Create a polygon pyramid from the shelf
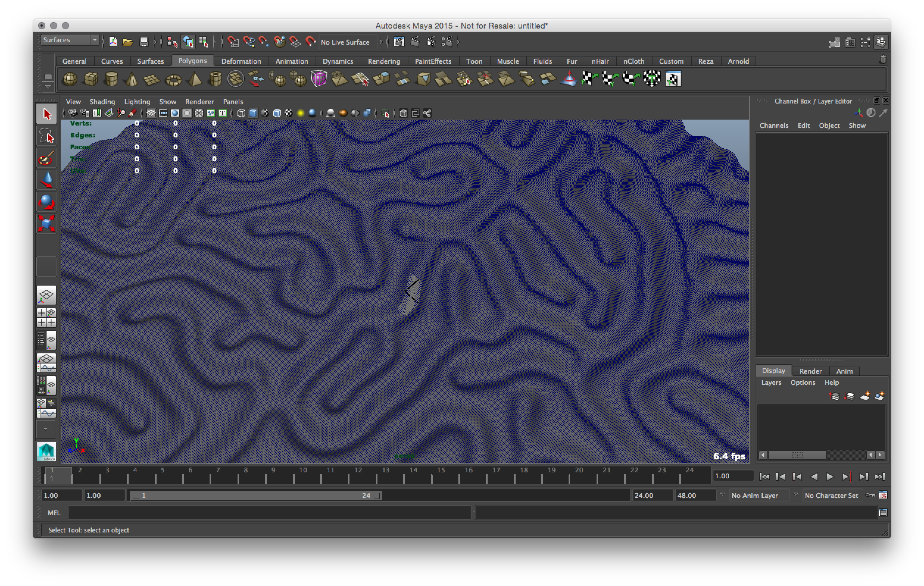Image resolution: width=924 pixels, height=586 pixels. [195, 79]
